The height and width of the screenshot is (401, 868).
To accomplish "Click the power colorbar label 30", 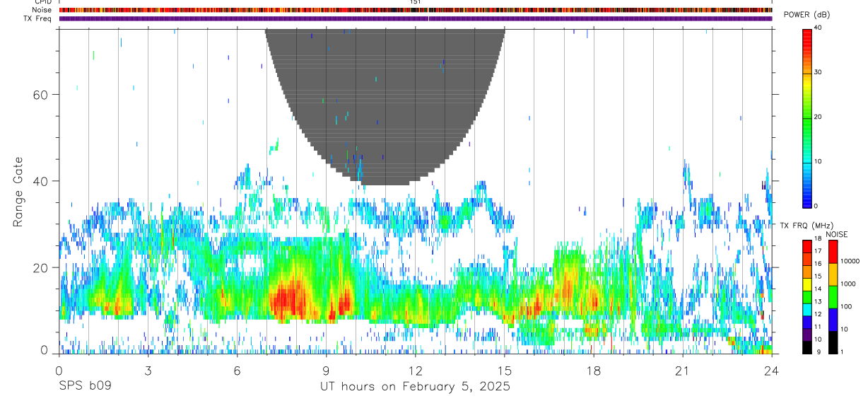I will pyautogui.click(x=816, y=72).
